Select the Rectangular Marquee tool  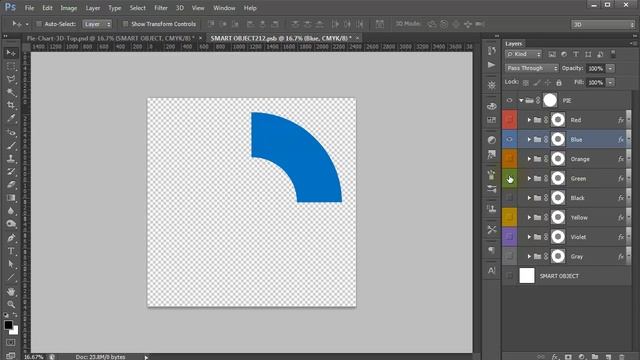tap(11, 66)
